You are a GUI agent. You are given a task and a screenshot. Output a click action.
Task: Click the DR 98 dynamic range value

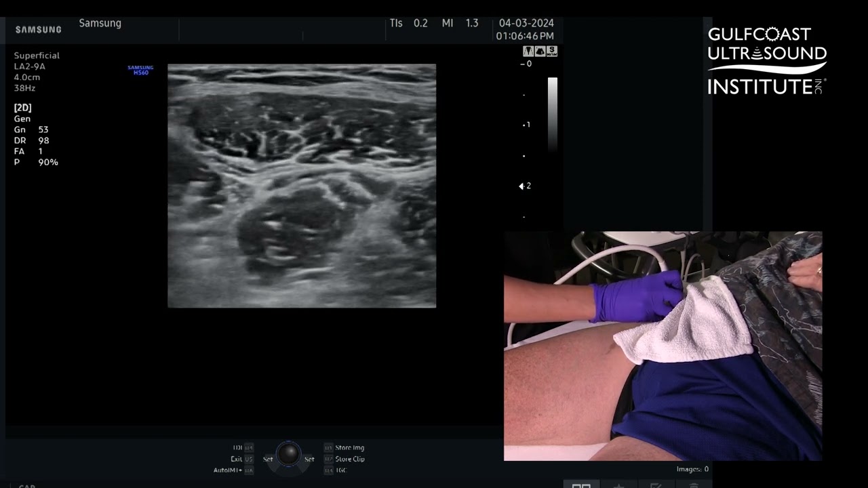click(31, 140)
